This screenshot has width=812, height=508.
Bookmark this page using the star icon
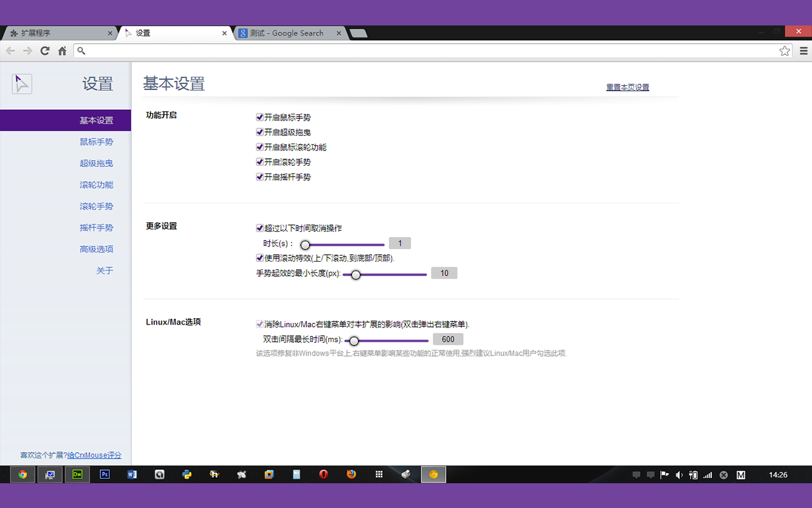(x=783, y=51)
